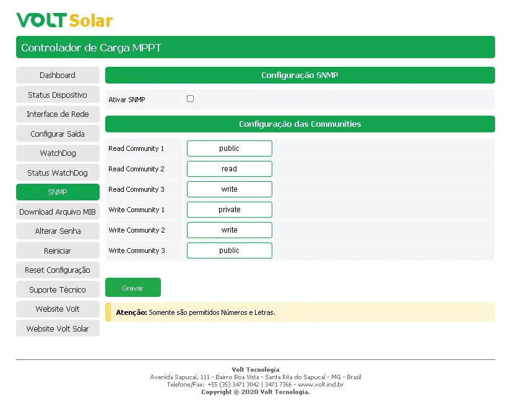This screenshot has width=510, height=420.
Task: Click the Write Community 3 label
Action: pyautogui.click(x=137, y=251)
